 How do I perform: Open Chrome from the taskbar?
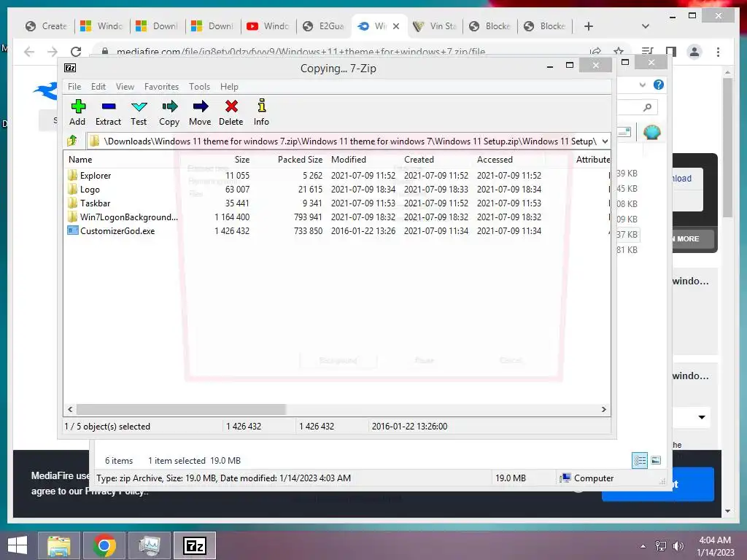click(x=104, y=545)
